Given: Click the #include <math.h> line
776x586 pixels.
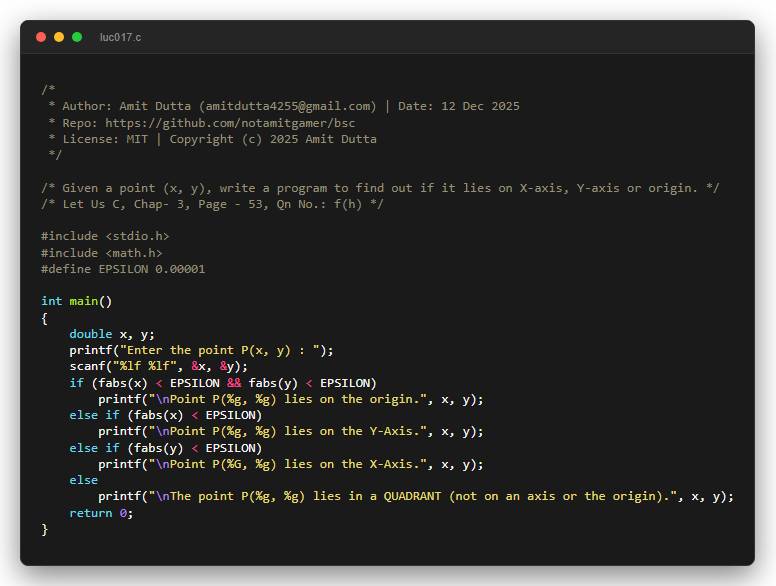Looking at the screenshot, I should coord(101,253).
